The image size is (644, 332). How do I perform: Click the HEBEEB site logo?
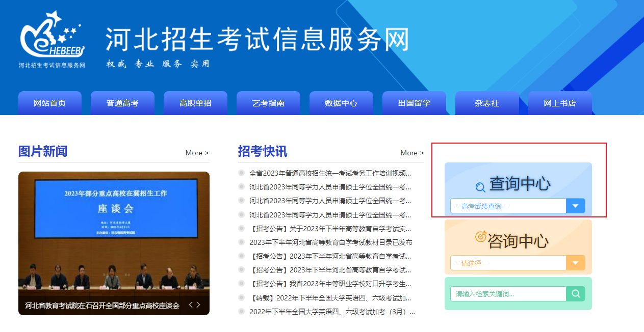(52, 40)
